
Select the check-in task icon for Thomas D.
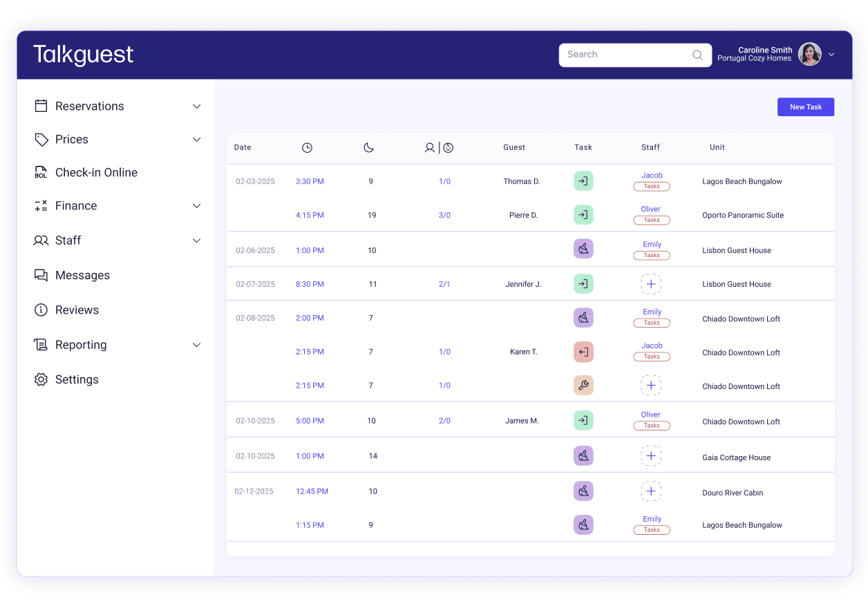click(x=583, y=180)
